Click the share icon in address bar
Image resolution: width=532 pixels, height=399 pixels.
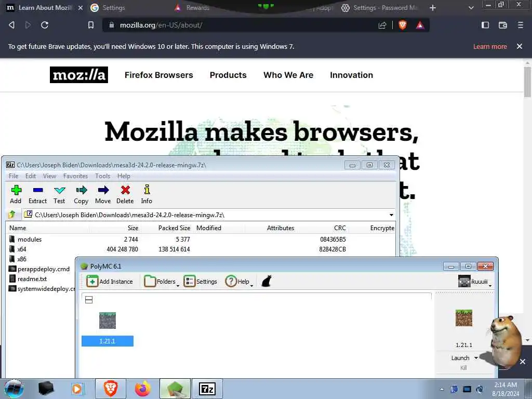click(x=382, y=25)
